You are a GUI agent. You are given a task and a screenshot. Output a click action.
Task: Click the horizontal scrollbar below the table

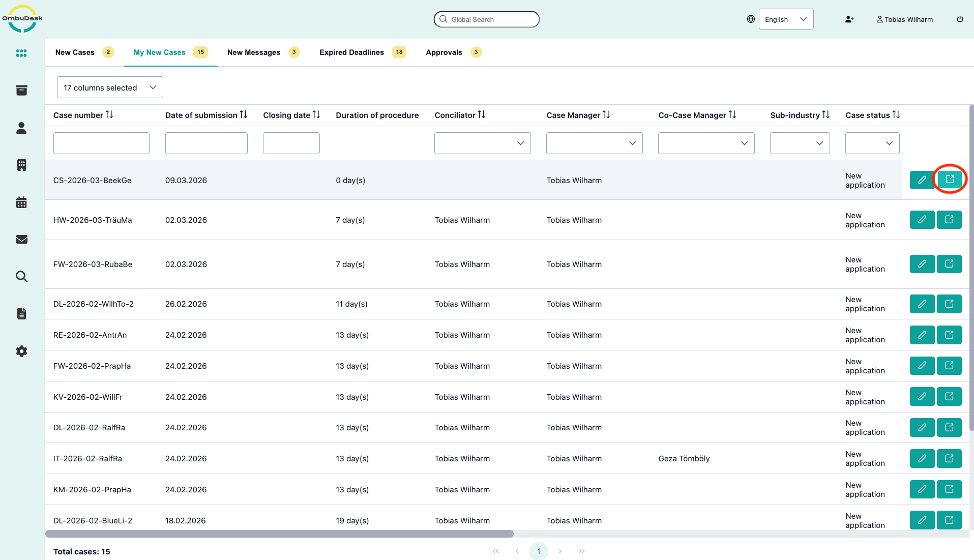(x=279, y=534)
